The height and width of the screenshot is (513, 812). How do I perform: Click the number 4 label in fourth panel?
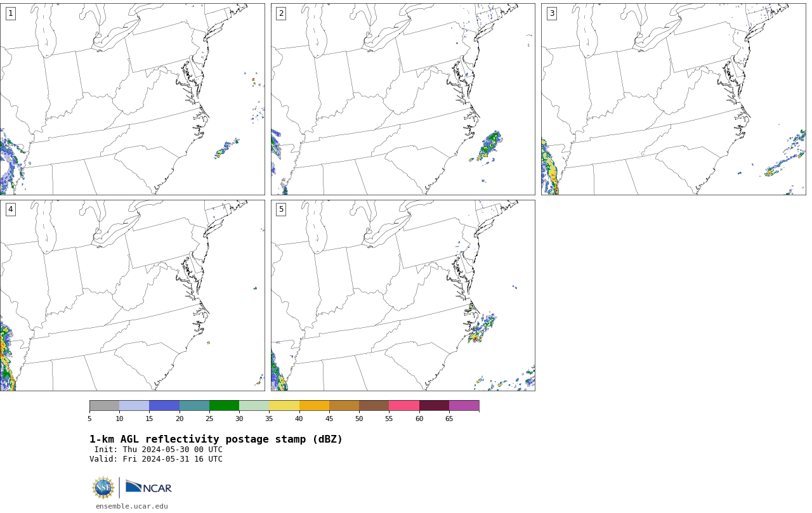pos(10,209)
